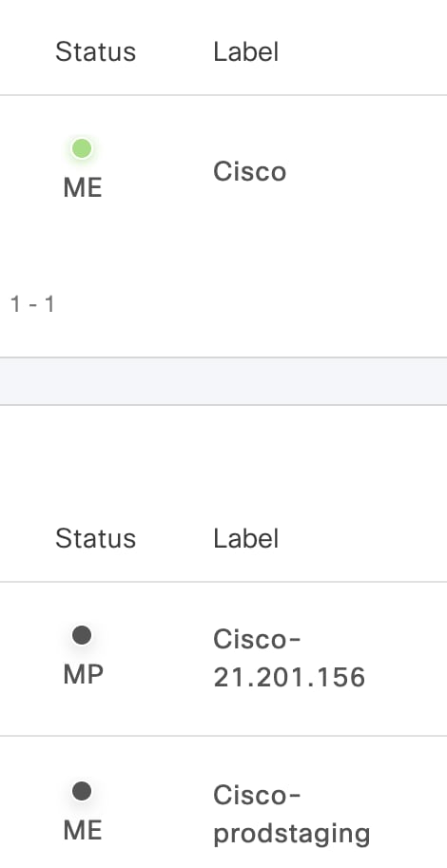The width and height of the screenshot is (447, 868).
Task: Click the gray status dot above MP
Action: (x=82, y=635)
